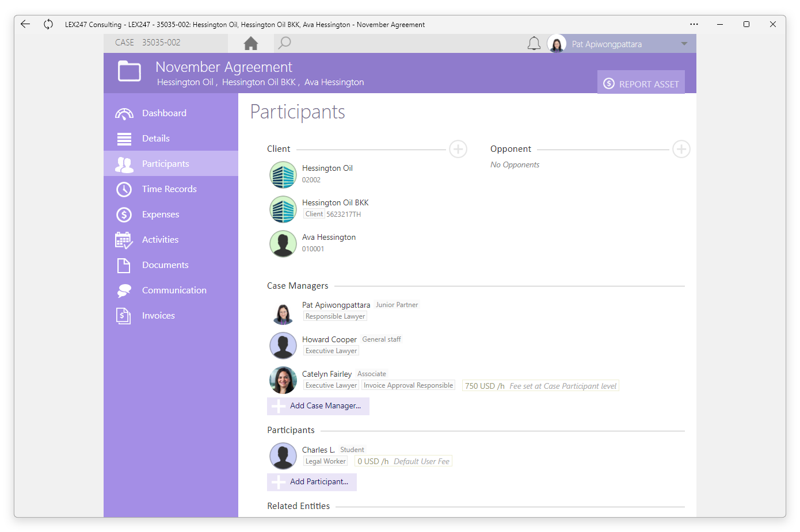800x532 pixels.
Task: Click client number 02002
Action: pyautogui.click(x=311, y=180)
